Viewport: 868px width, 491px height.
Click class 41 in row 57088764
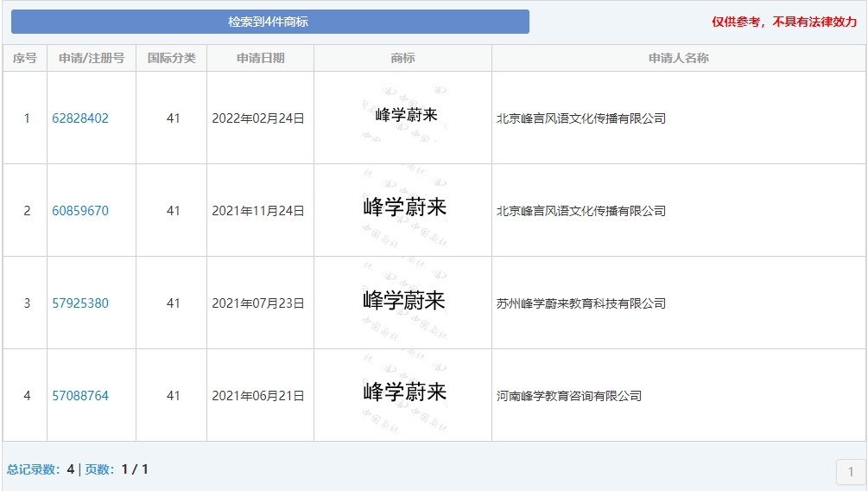coord(174,396)
